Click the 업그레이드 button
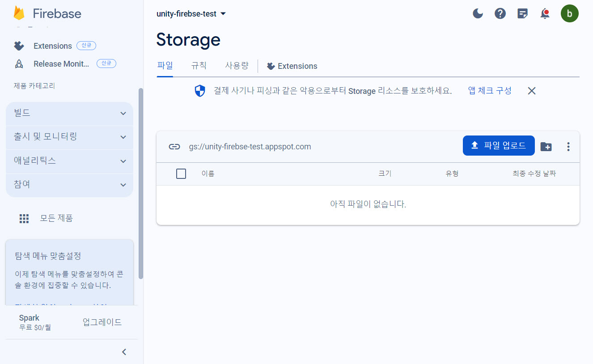The height and width of the screenshot is (364, 593). click(x=102, y=322)
